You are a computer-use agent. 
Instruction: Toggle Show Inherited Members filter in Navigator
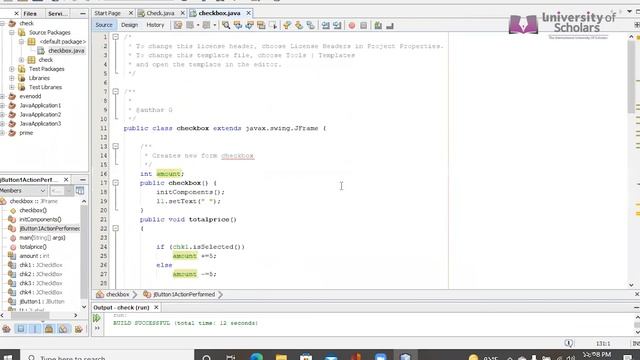[x=7, y=329]
